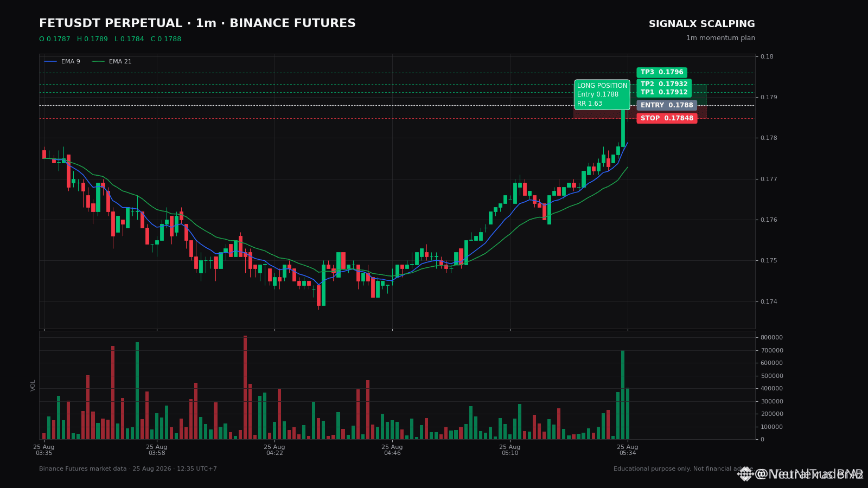Click the 'Educational purpose only' disclaimer
The width and height of the screenshot is (868, 488).
[684, 469]
